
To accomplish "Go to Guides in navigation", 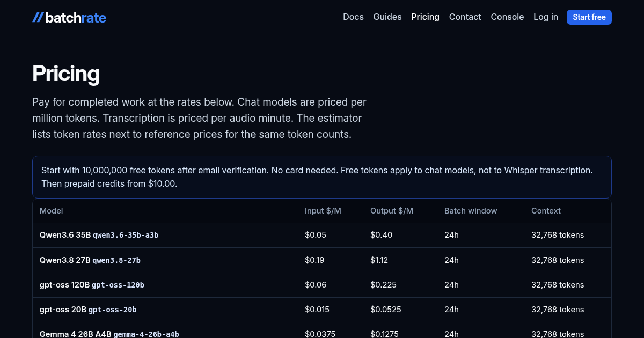I will point(387,17).
